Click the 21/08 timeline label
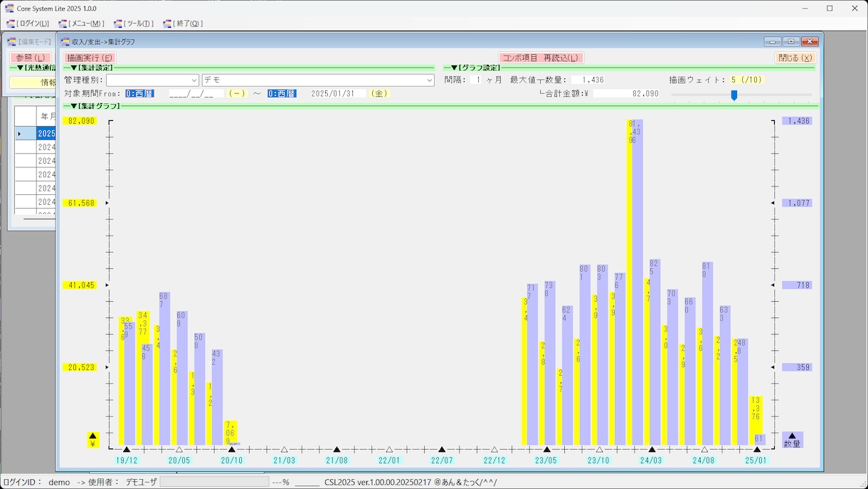868x489 pixels. [337, 461]
